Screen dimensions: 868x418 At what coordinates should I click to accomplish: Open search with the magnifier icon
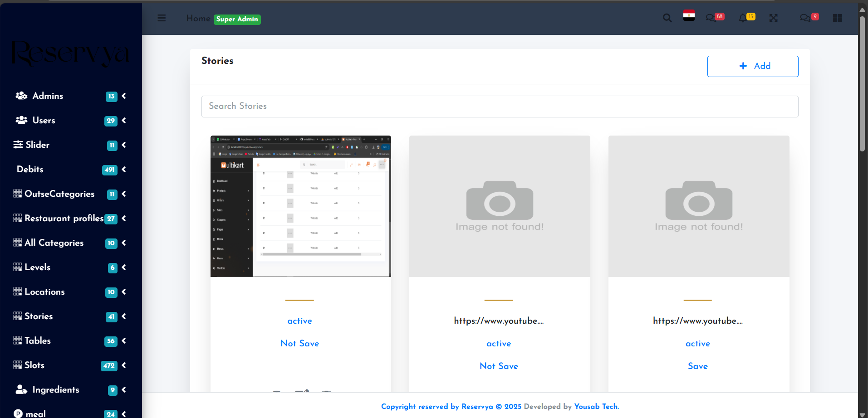pos(667,18)
